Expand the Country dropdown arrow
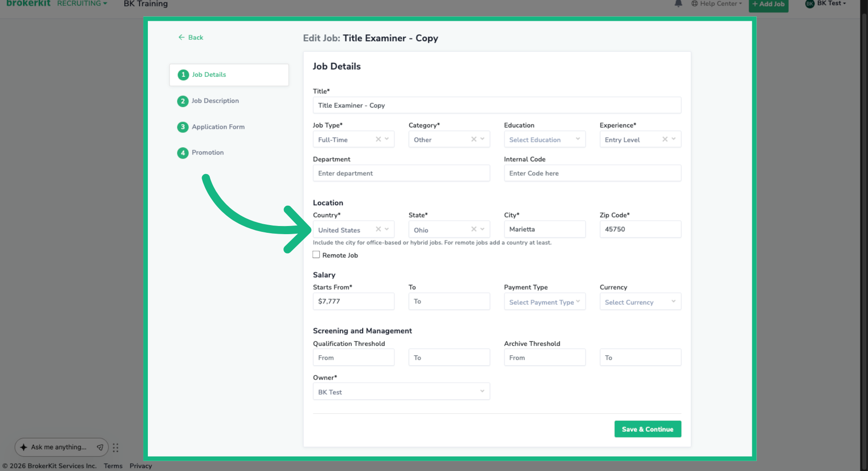This screenshot has width=868, height=471. [x=387, y=229]
